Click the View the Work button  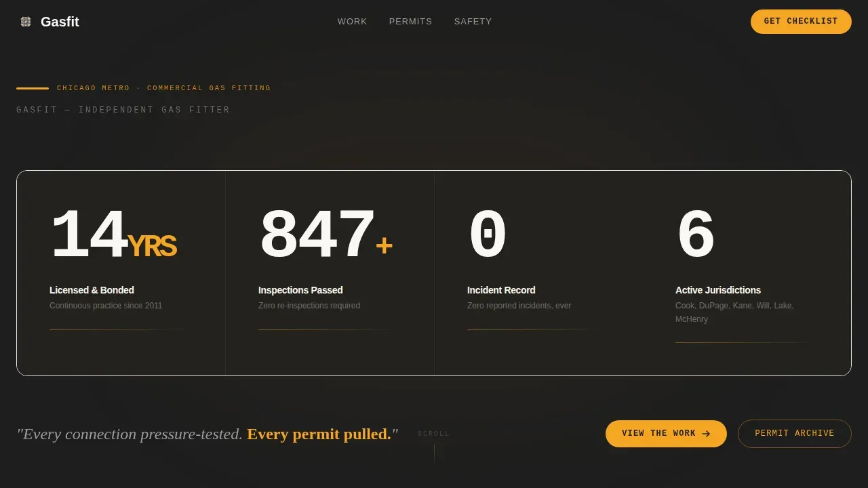coord(666,434)
